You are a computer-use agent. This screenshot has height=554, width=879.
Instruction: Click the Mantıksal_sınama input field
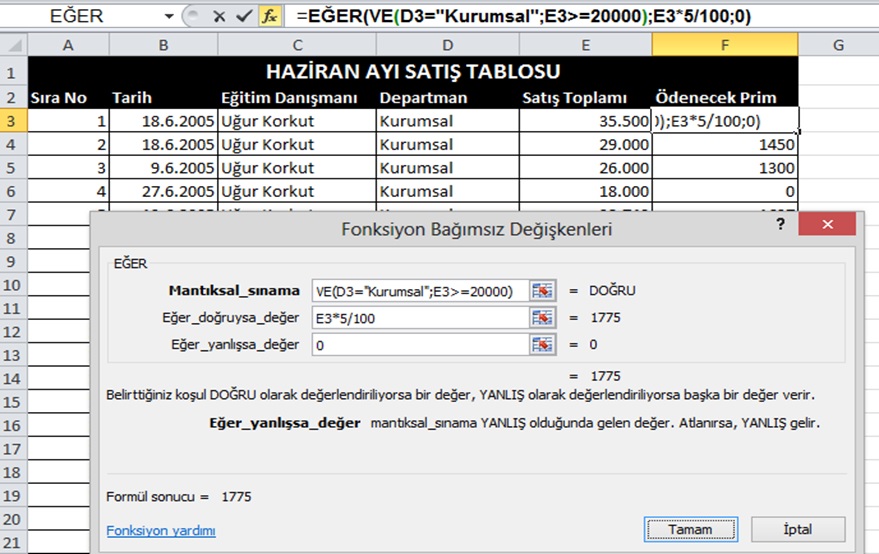420,290
